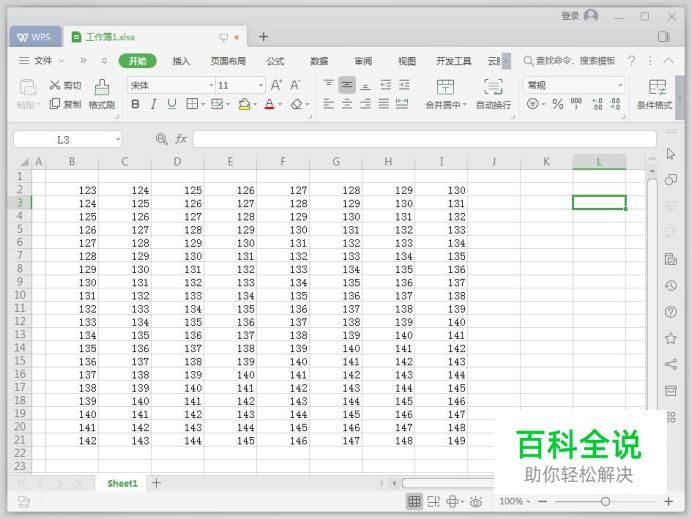Screen dimensions: 692x519
Task: Click the Cut (剪切) button
Action: (65, 85)
